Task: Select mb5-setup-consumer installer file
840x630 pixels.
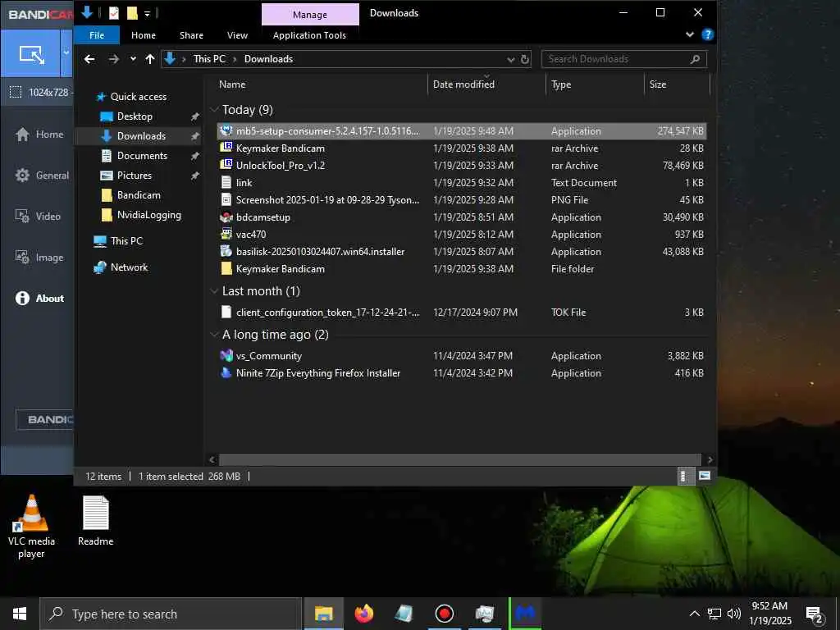Action: [x=461, y=131]
